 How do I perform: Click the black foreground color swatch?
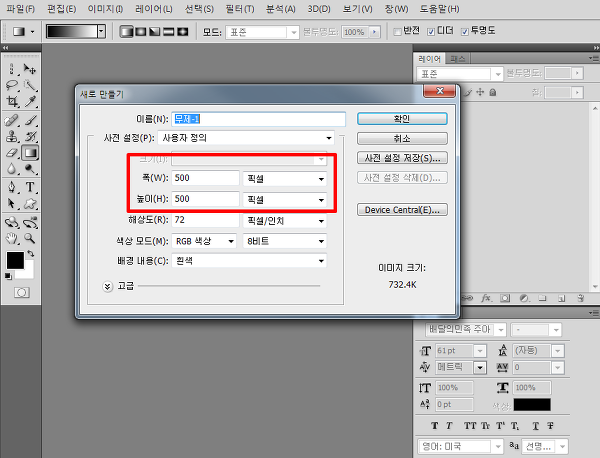click(15, 260)
